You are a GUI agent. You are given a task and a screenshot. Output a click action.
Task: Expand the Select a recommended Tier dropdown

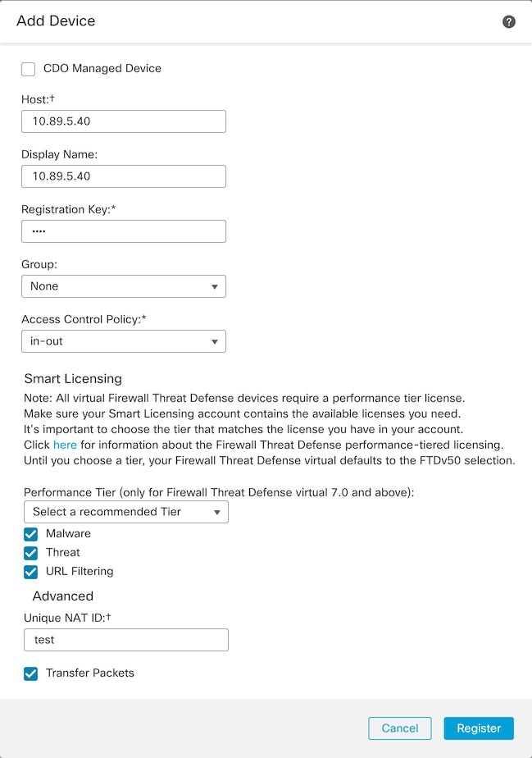(x=123, y=511)
